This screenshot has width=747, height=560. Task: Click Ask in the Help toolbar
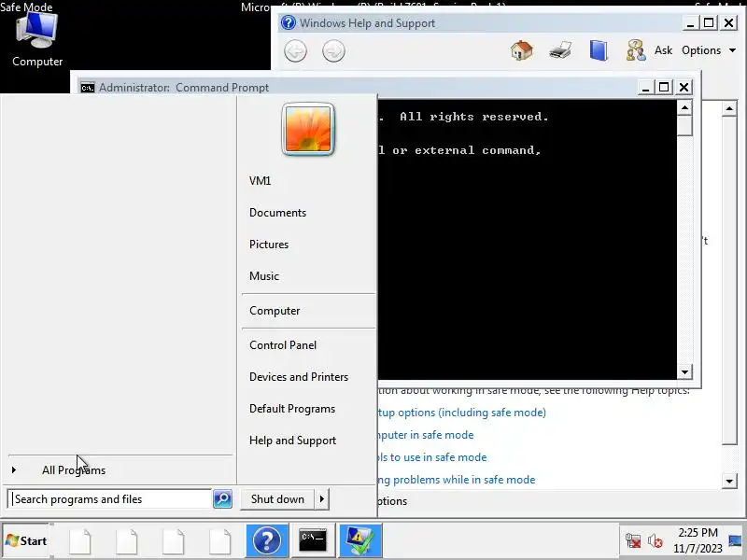point(663,50)
